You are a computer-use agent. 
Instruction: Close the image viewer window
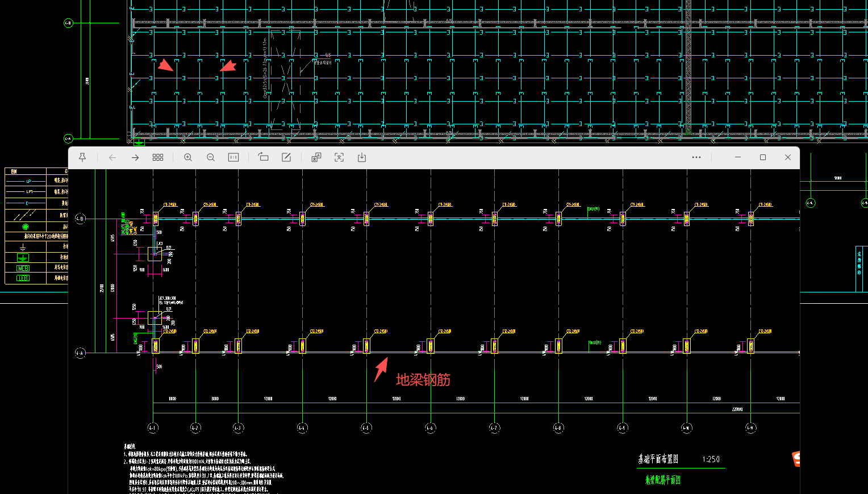click(x=788, y=157)
